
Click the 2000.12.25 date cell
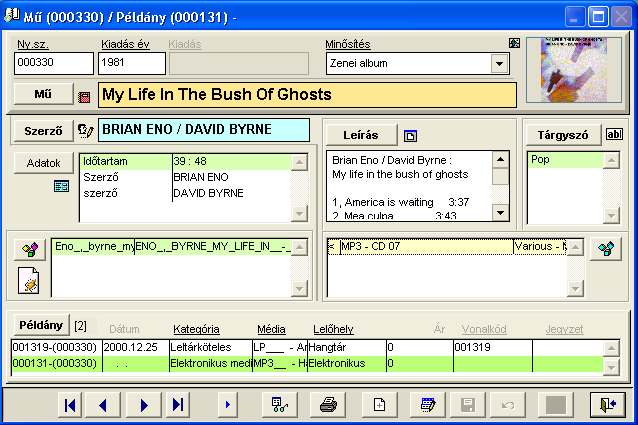135,347
